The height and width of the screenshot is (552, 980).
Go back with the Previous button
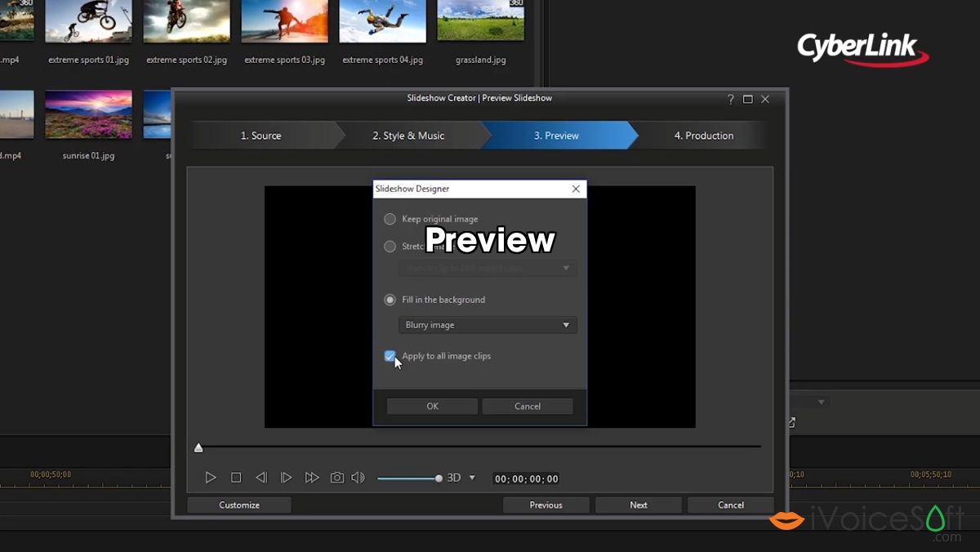point(546,505)
